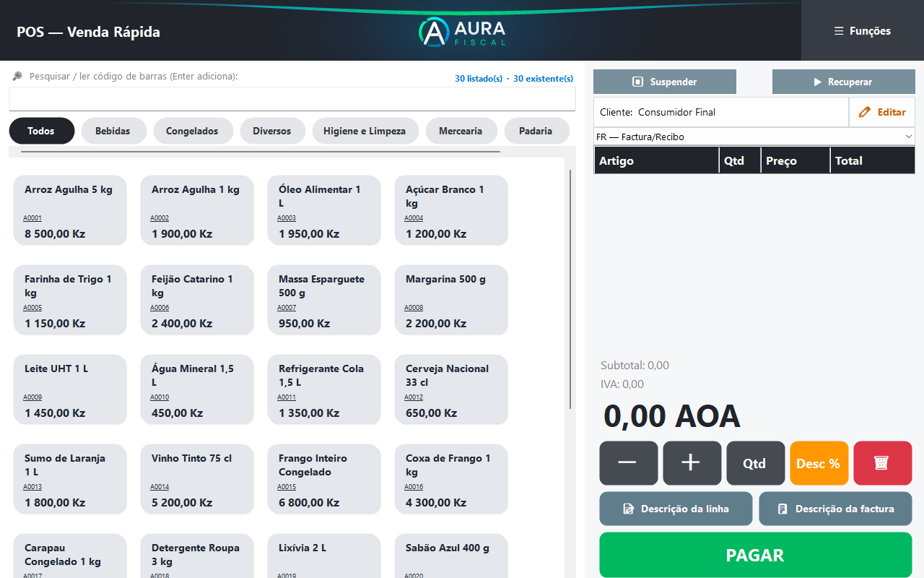Choose Farinha de Trigo 1 kg
The width and height of the screenshot is (924, 578).
(x=70, y=300)
